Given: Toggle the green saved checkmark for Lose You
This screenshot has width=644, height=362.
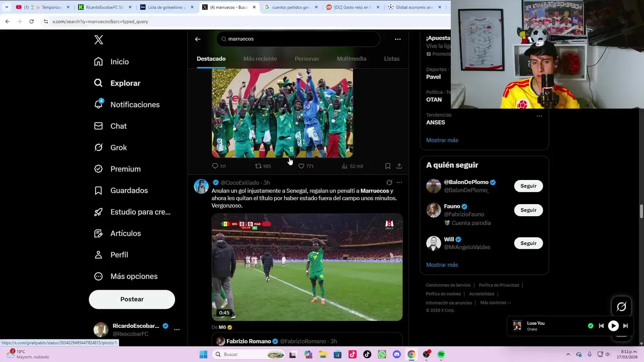Looking at the screenshot, I should pos(591,326).
